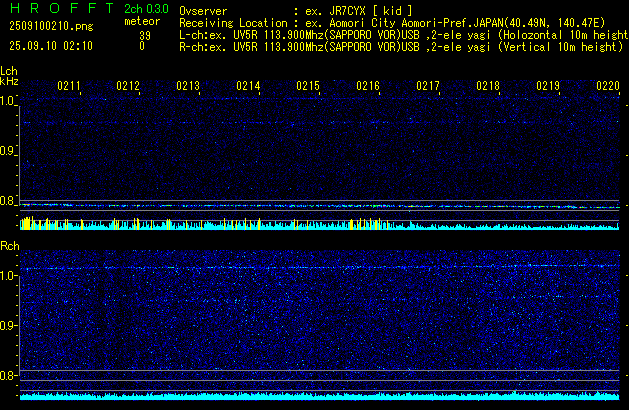The height and width of the screenshot is (410, 629).
Task: Click the meteor count label
Action: (142, 21)
